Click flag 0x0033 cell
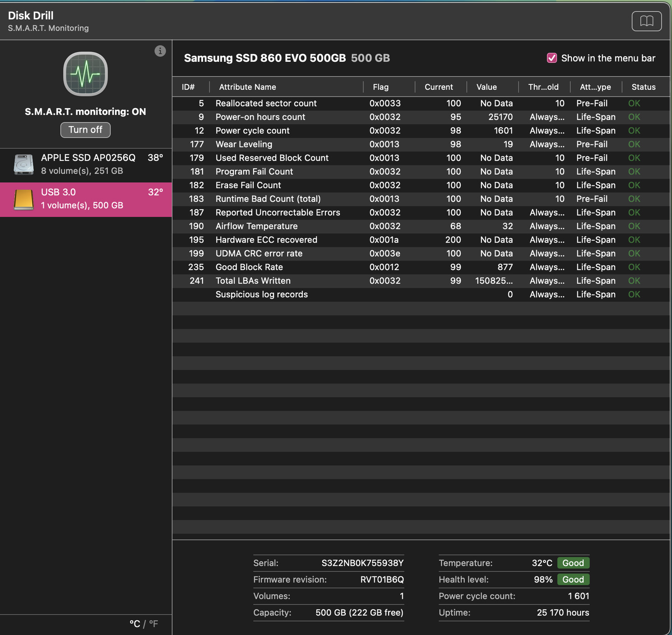The image size is (672, 635). tap(385, 103)
